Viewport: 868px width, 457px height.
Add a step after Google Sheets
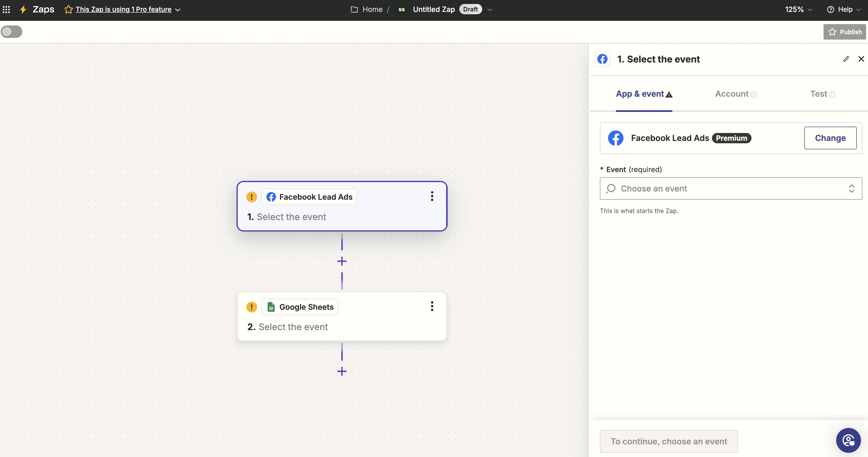coord(342,371)
